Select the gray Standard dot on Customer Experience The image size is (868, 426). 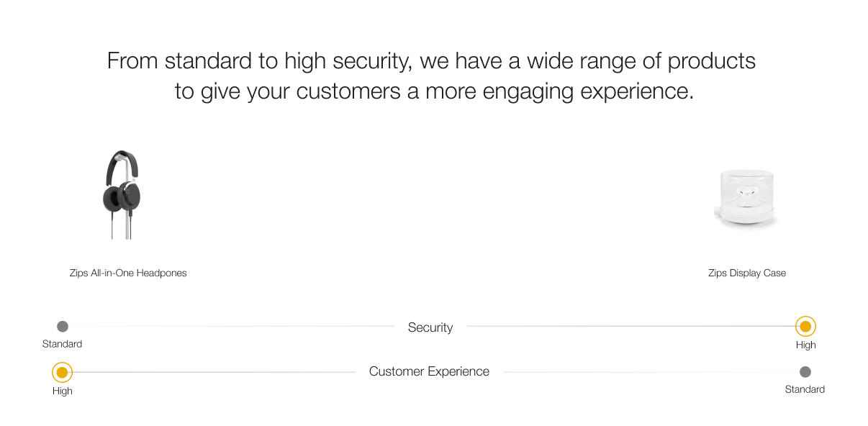[x=805, y=372]
